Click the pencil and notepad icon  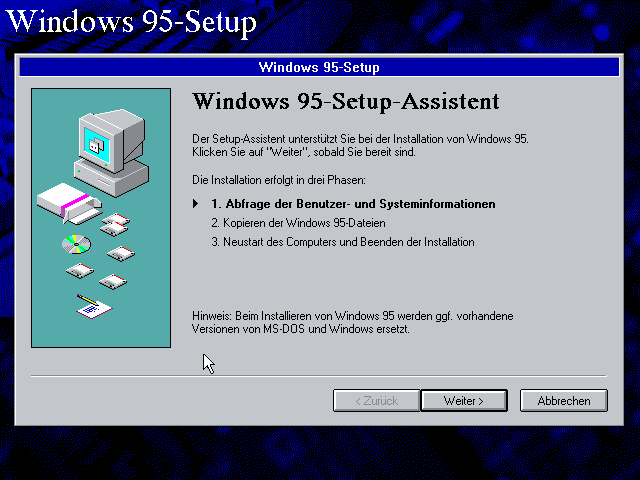pyautogui.click(x=94, y=306)
